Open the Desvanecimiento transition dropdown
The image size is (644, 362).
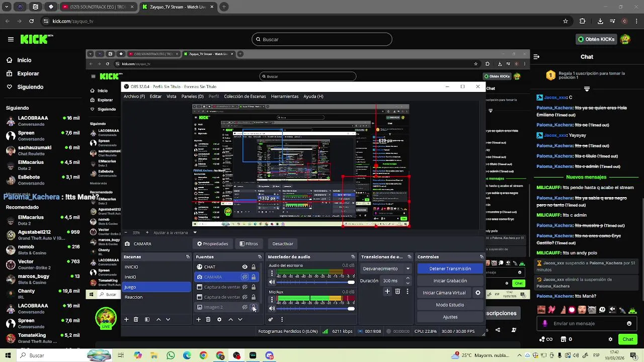tap(386, 268)
